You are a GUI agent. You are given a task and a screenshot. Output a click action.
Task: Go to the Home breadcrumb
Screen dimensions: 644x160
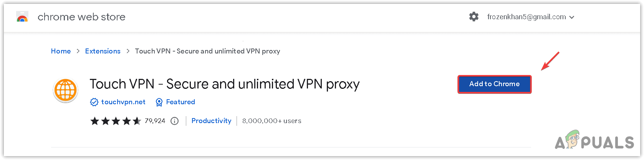(x=61, y=51)
